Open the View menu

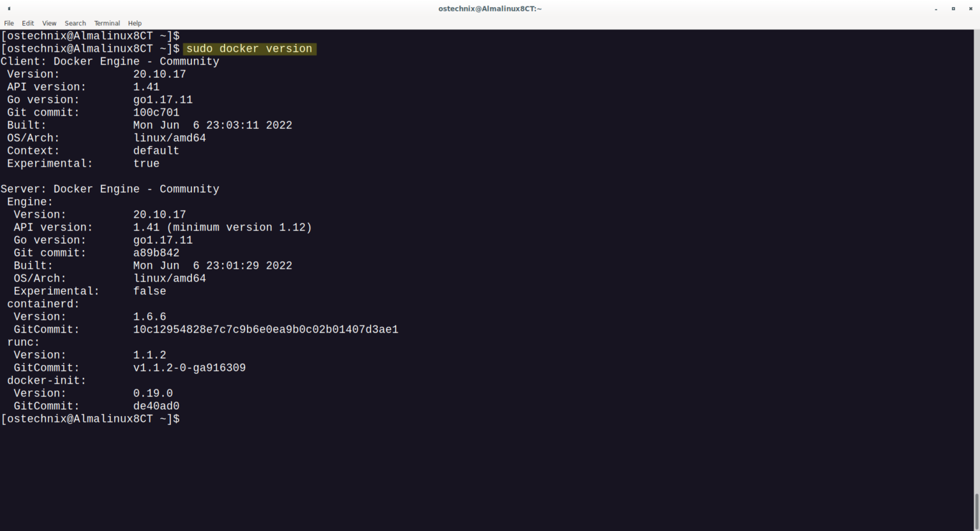coord(49,23)
